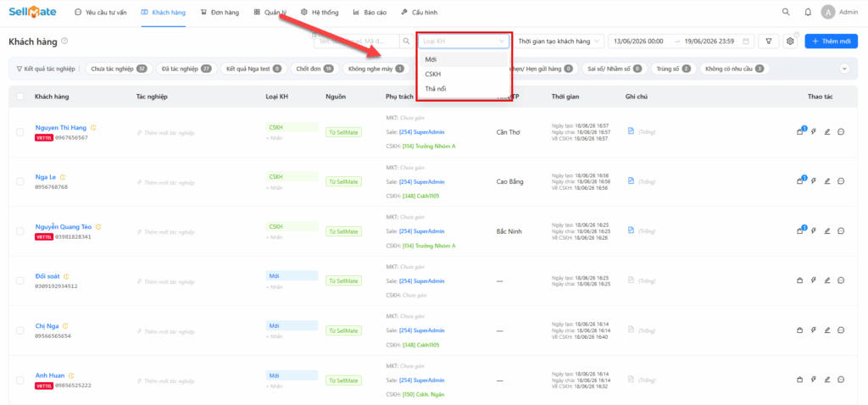Open more options icon for Chị Nga
868x405 pixels.
[841, 330]
